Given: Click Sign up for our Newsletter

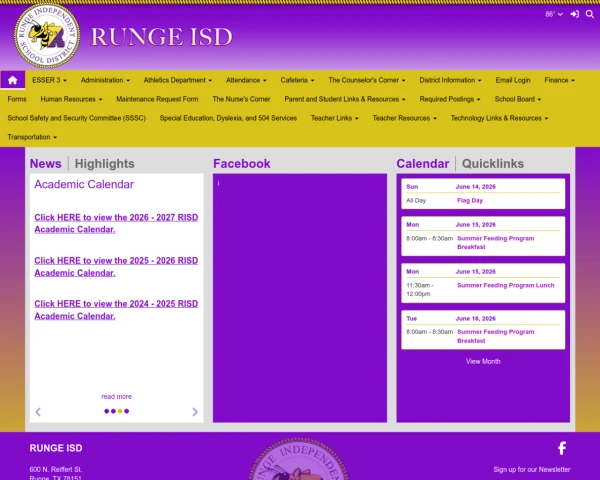Looking at the screenshot, I should [x=532, y=469].
